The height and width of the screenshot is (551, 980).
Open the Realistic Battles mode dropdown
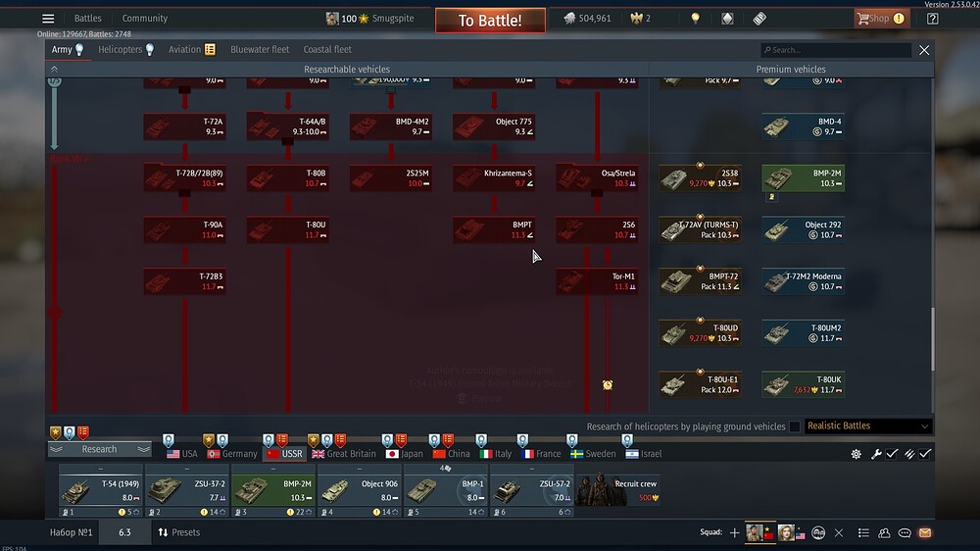[866, 426]
